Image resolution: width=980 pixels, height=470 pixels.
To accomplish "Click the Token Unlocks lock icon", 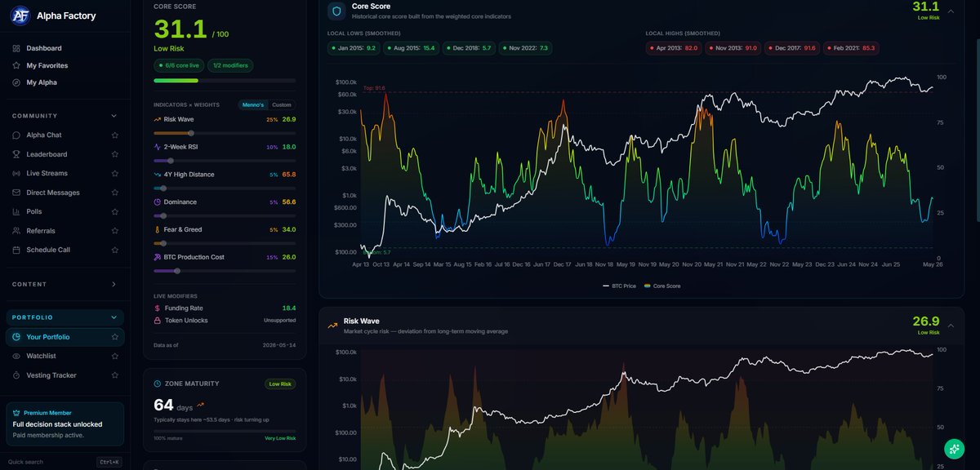I will (158, 321).
